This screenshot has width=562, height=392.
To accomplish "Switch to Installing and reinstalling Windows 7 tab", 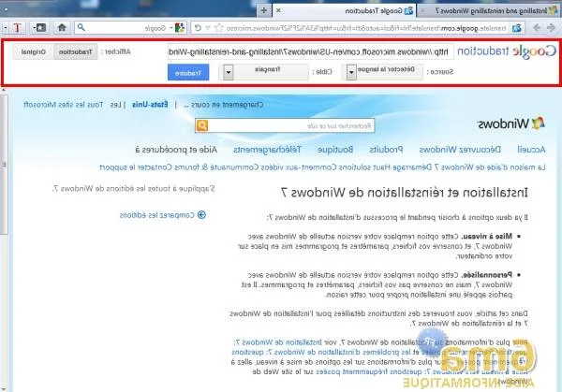I will click(491, 10).
